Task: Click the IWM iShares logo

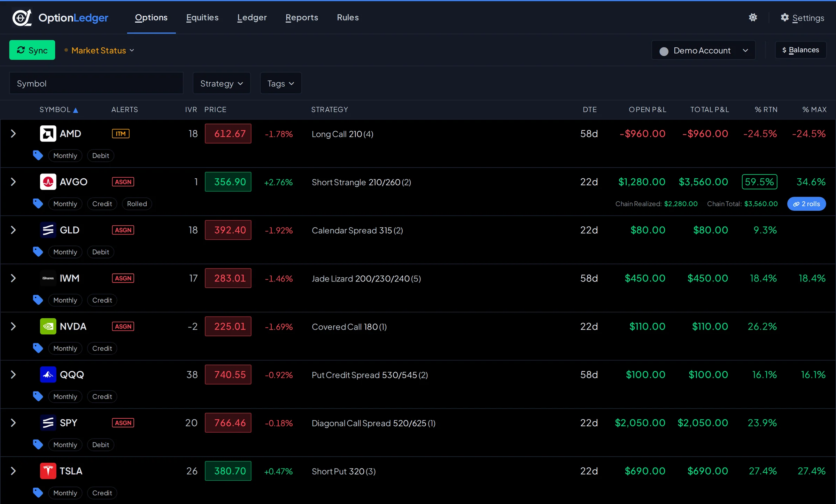Action: click(48, 278)
